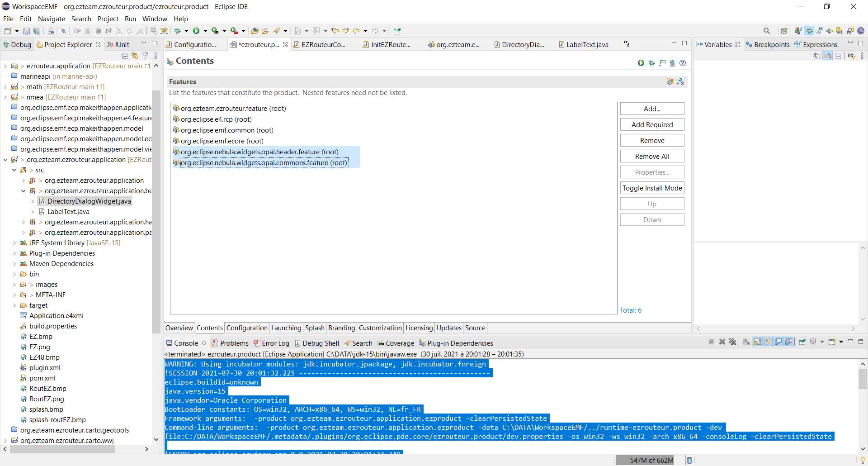The width and height of the screenshot is (868, 466).
Task: Click the Save All toolbar icon
Action: click(x=37, y=31)
